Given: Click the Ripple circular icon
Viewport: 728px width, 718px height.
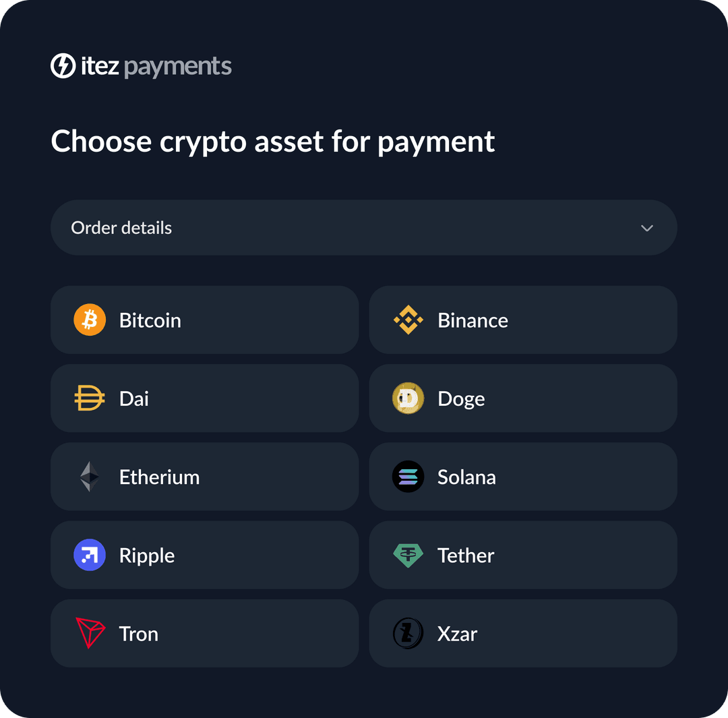Looking at the screenshot, I should [90, 555].
